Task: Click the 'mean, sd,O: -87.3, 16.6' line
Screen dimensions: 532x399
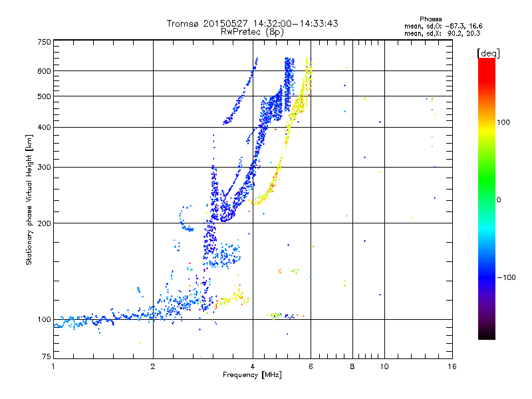Action: [x=443, y=26]
